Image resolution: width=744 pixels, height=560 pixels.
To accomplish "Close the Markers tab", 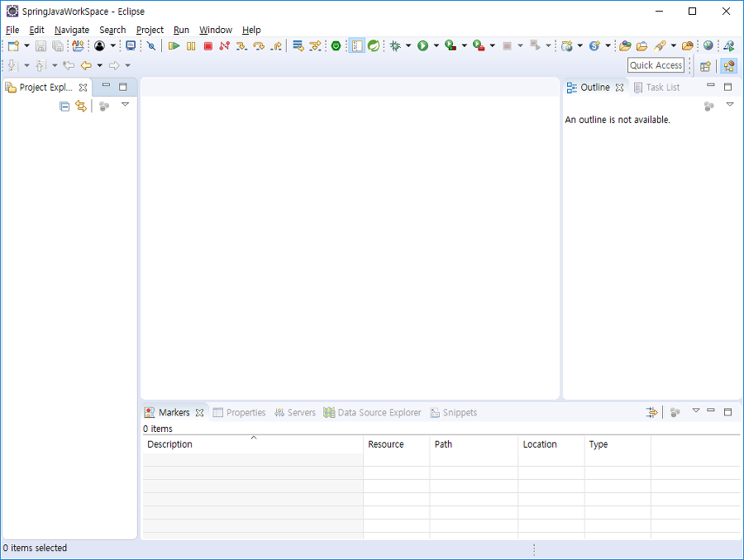I will (x=200, y=413).
